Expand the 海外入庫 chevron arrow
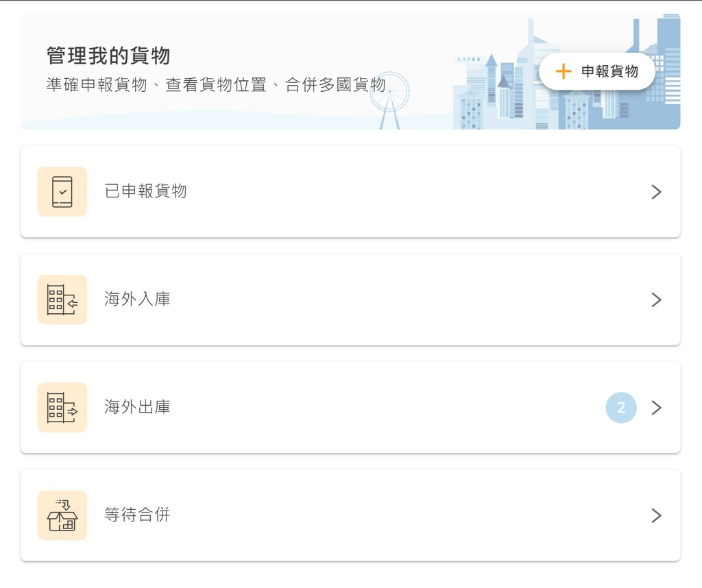 [x=656, y=299]
